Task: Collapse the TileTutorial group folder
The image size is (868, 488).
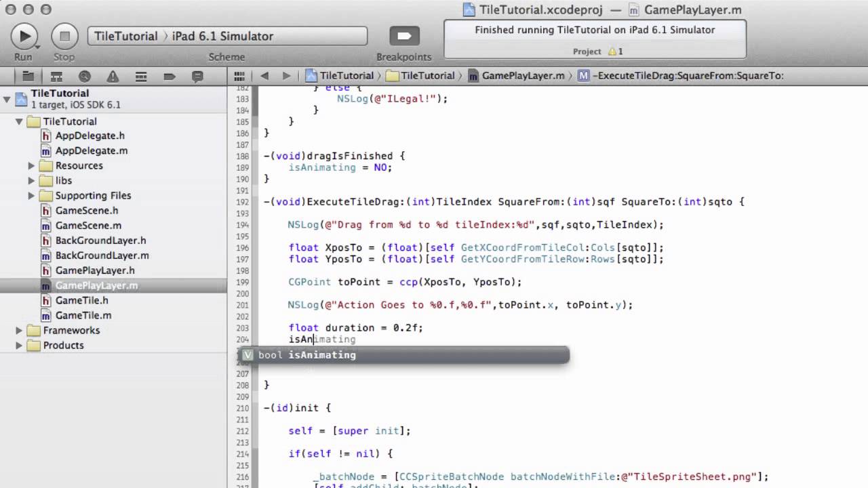Action: pos(19,122)
